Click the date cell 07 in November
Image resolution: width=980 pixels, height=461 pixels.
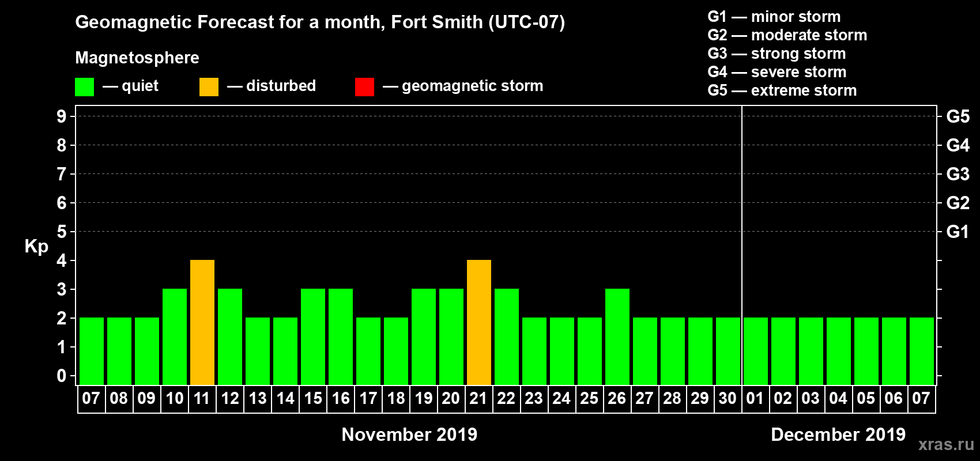pos(92,399)
